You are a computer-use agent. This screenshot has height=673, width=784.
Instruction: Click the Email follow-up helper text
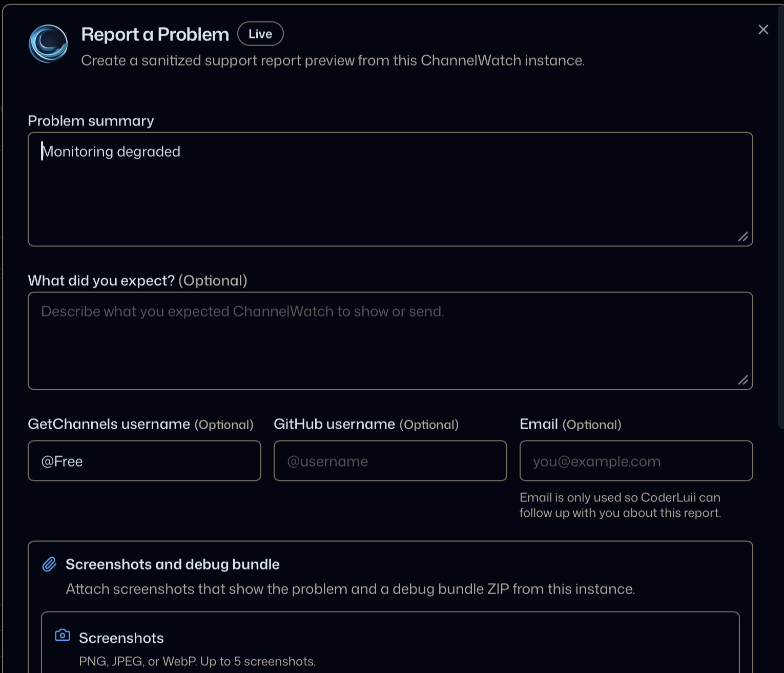[x=621, y=505]
